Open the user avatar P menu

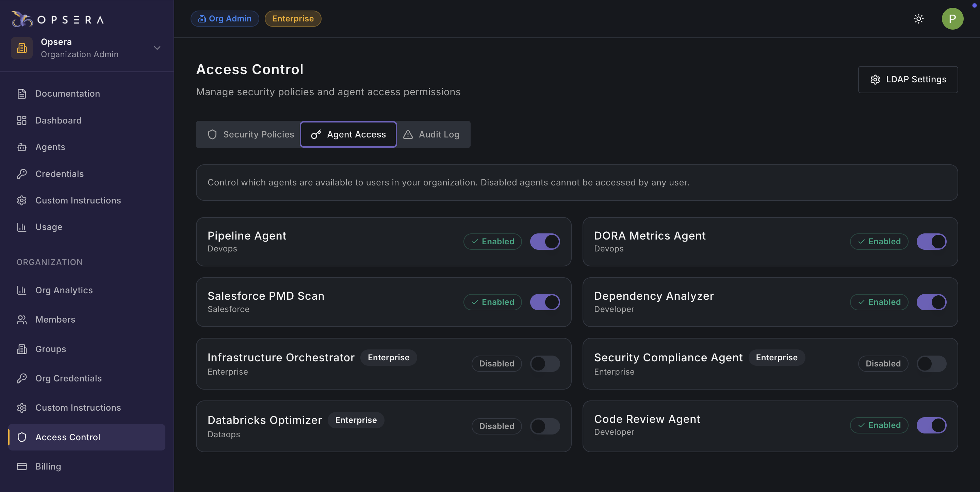(x=952, y=19)
